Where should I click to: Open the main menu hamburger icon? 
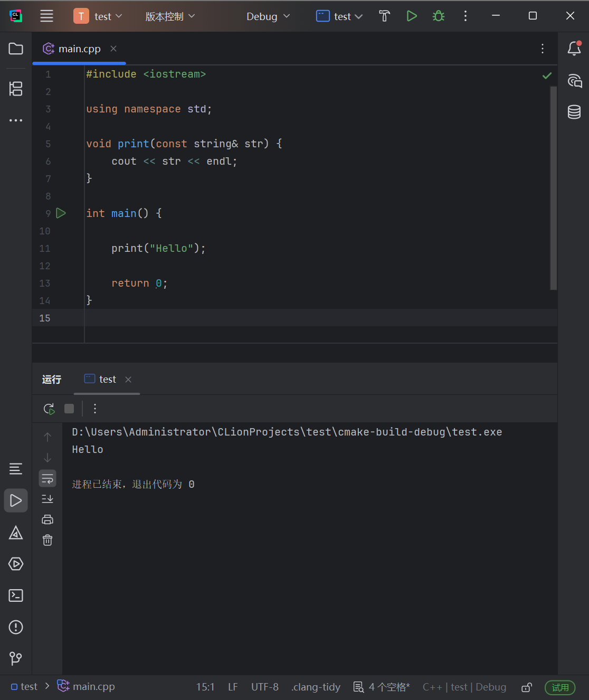(x=47, y=16)
